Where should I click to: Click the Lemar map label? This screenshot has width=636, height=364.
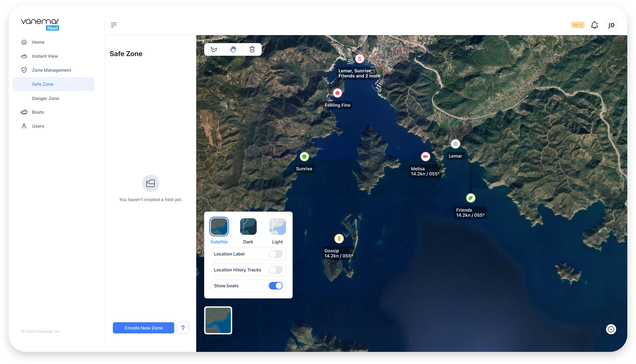click(x=455, y=156)
